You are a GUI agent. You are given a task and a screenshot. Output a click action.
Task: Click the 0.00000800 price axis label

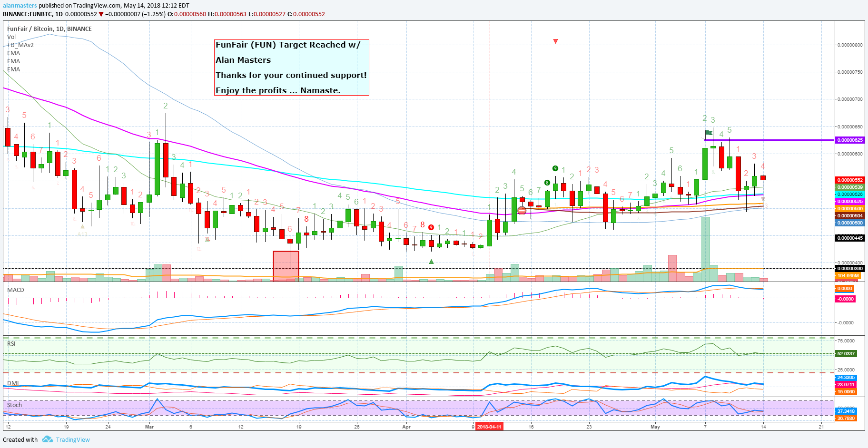(x=850, y=45)
